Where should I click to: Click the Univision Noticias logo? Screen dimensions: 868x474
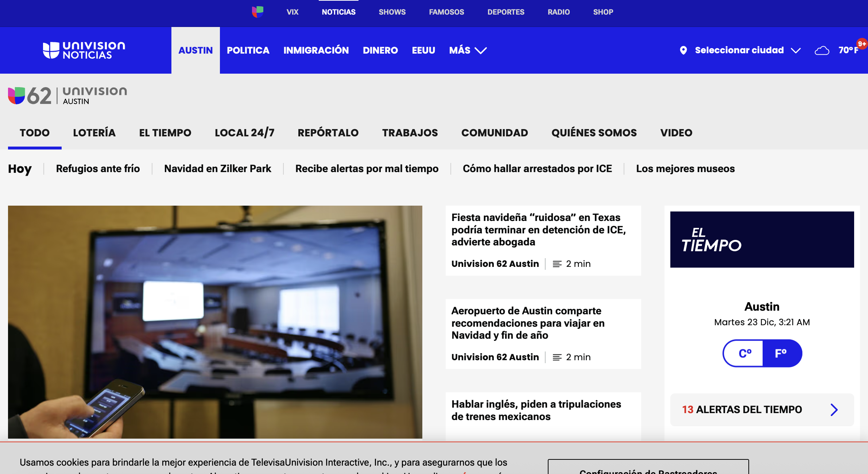[84, 50]
